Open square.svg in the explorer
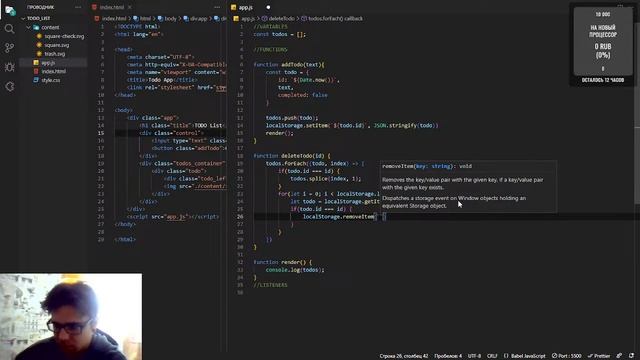 [57, 45]
